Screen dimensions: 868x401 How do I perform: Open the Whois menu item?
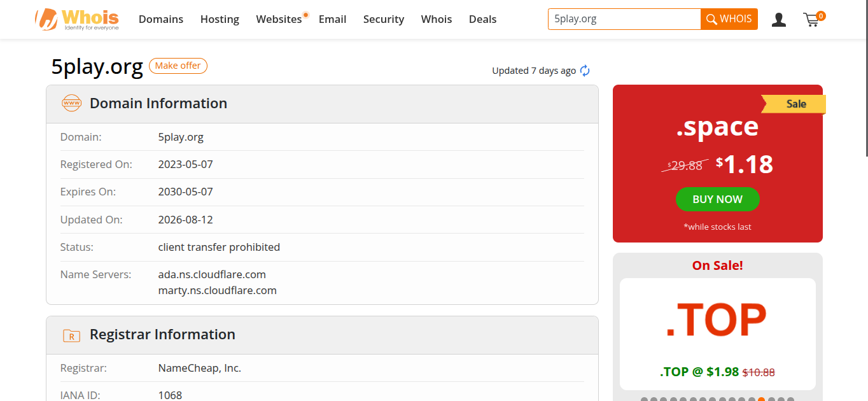click(x=437, y=19)
